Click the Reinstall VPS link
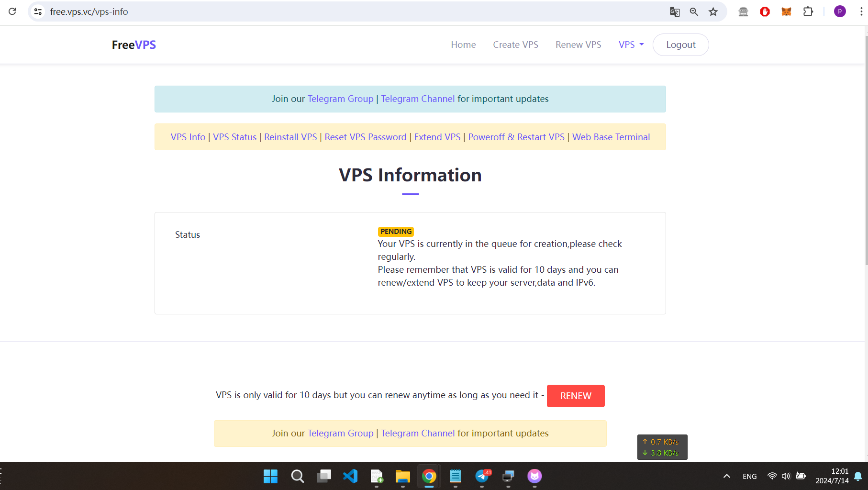Image resolution: width=868 pixels, height=490 pixels. tap(290, 137)
